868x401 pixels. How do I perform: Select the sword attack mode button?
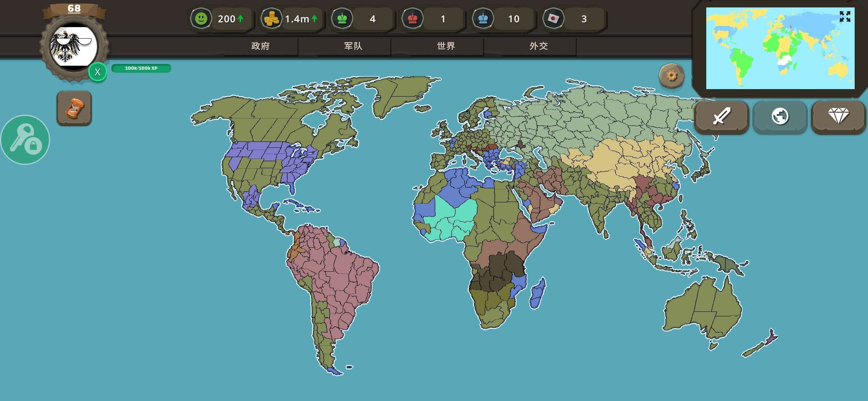(x=721, y=117)
